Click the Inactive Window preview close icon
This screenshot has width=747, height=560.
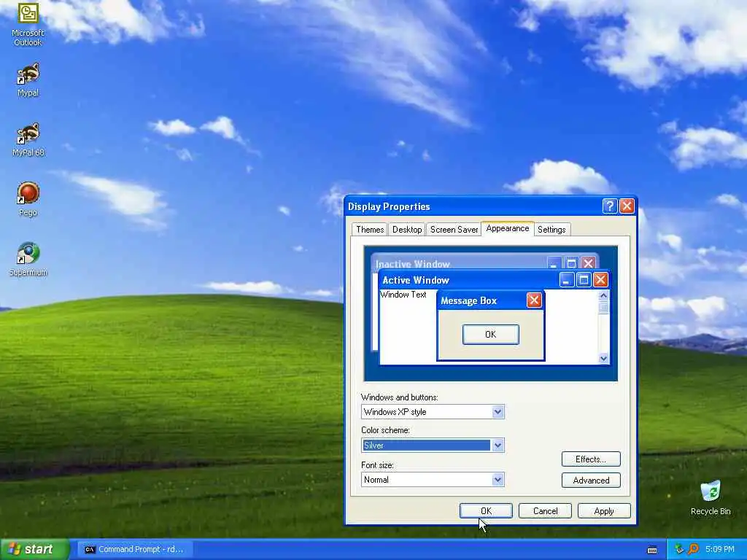(x=589, y=263)
